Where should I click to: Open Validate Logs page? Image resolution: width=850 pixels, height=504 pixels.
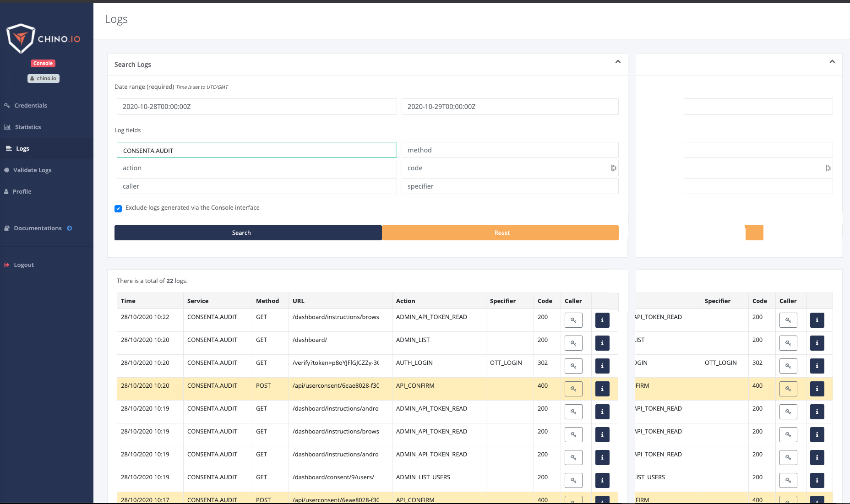click(32, 170)
